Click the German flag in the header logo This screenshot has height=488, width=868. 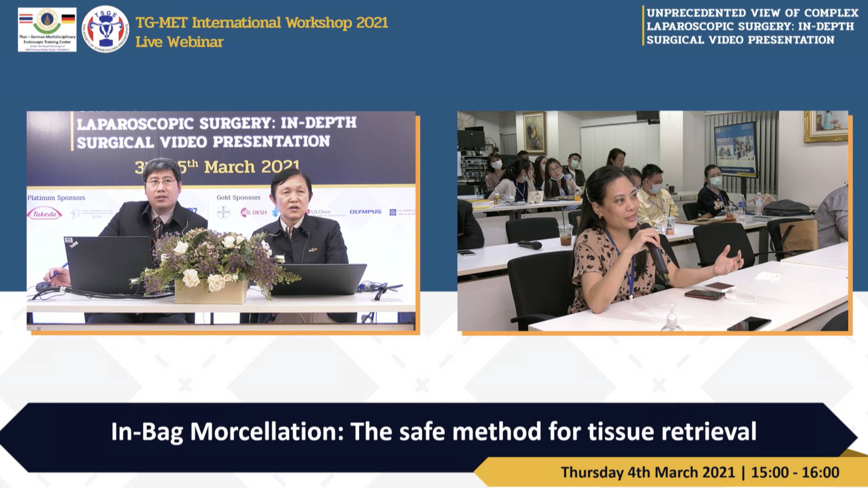68,19
